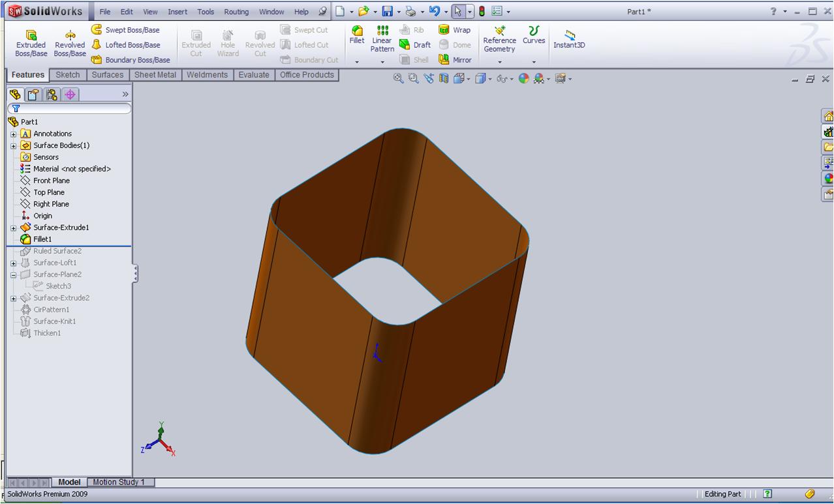The image size is (834, 504).
Task: Click the Rebuild traffic light icon
Action: [x=482, y=11]
